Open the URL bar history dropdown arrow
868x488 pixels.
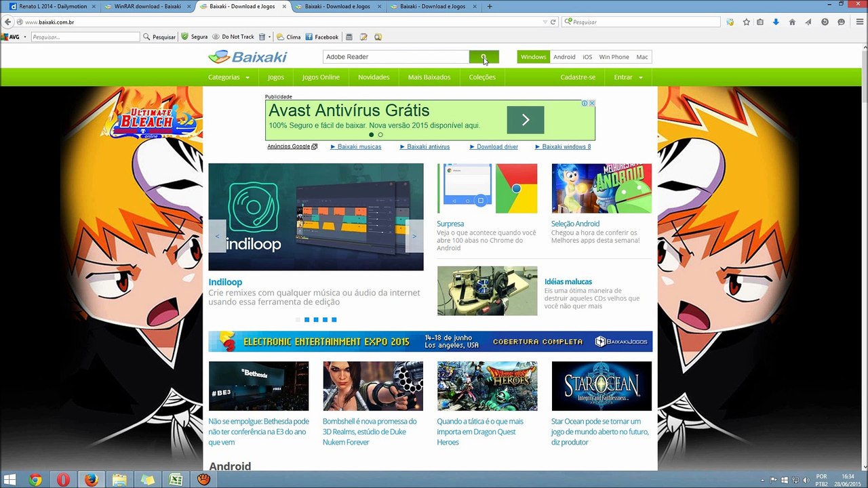545,22
